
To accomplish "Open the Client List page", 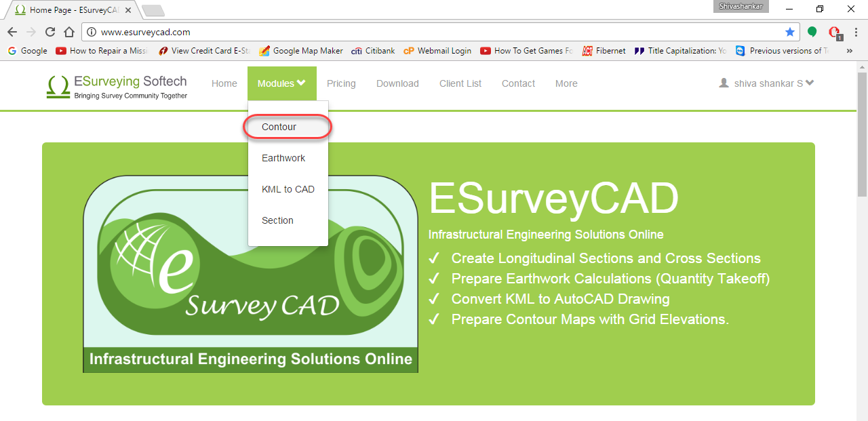I will coord(460,83).
